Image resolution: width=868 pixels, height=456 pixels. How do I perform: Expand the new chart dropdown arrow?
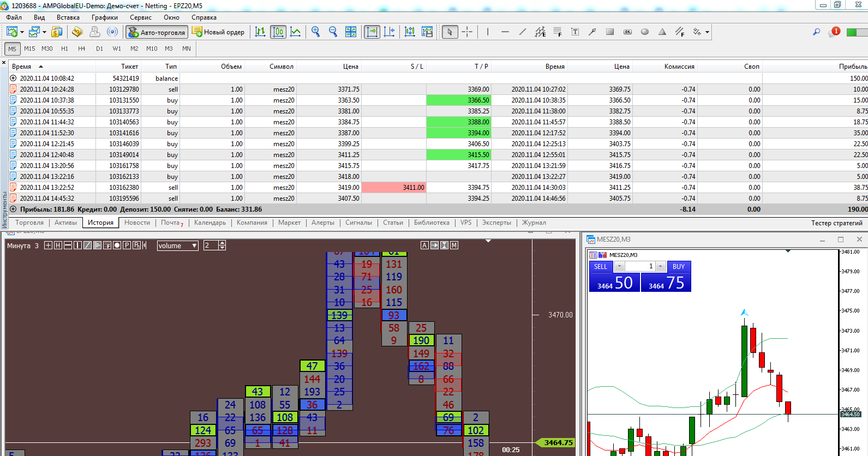(22, 32)
